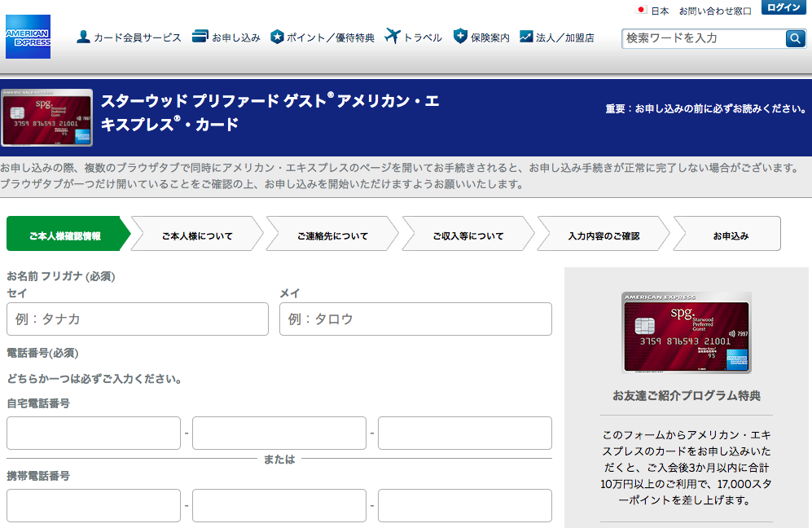Open トラベル menu item
Image resolution: width=812 pixels, height=528 pixels.
click(x=423, y=37)
